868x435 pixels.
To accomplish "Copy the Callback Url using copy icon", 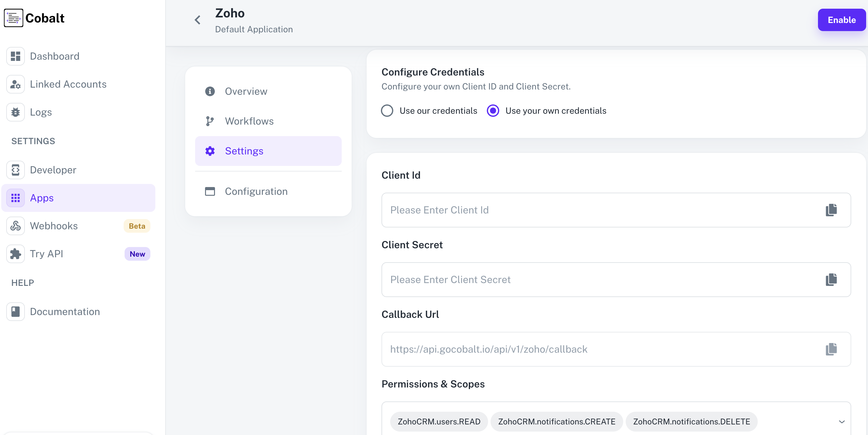I will click(x=831, y=350).
